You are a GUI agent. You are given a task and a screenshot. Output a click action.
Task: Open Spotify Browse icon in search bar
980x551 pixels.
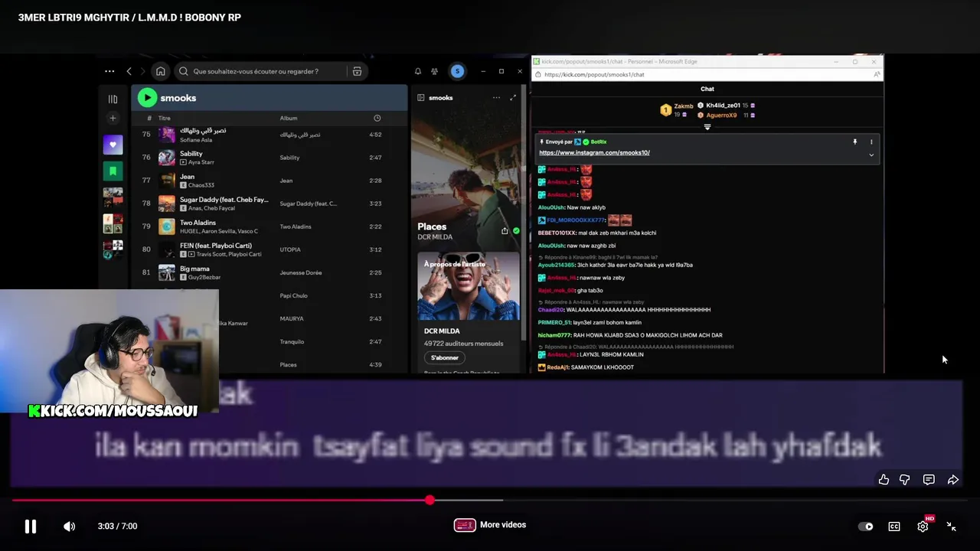tap(357, 71)
